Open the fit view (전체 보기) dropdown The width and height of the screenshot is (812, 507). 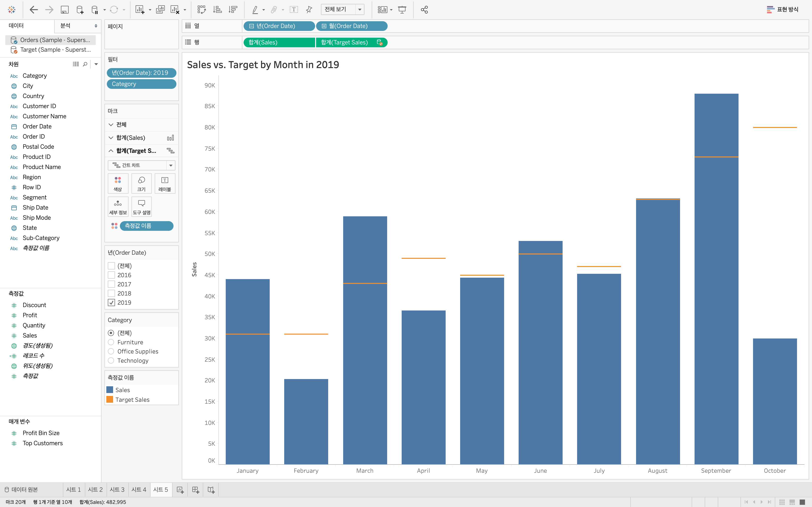(x=360, y=10)
